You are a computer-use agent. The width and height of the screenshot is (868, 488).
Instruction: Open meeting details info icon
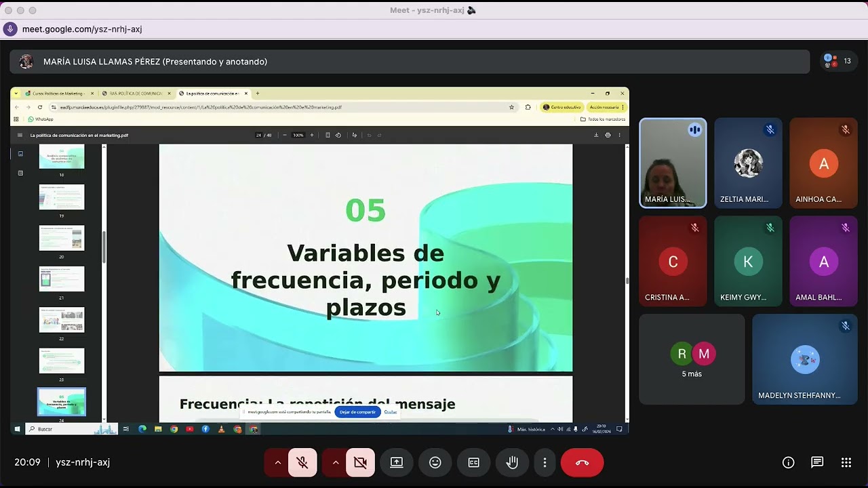[788, 462]
